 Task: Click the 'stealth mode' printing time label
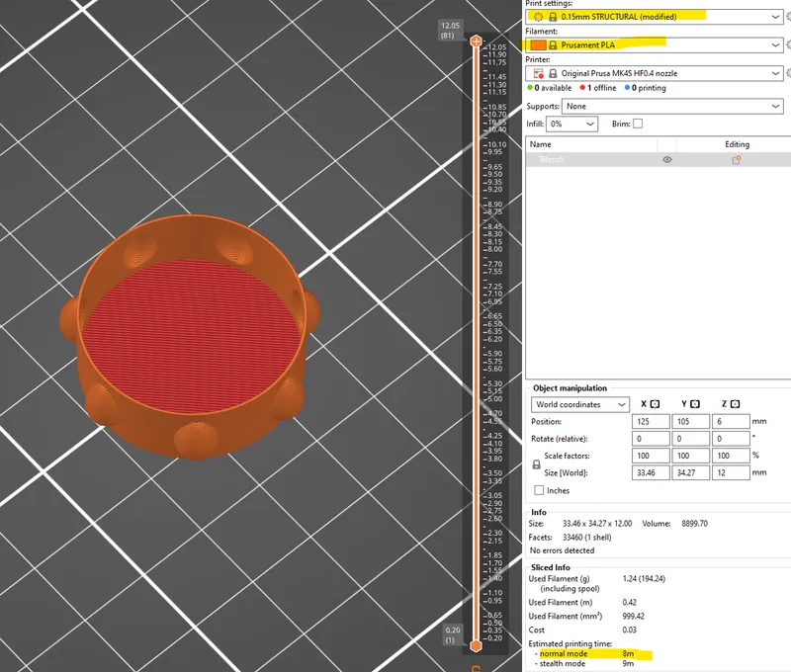[x=563, y=664]
